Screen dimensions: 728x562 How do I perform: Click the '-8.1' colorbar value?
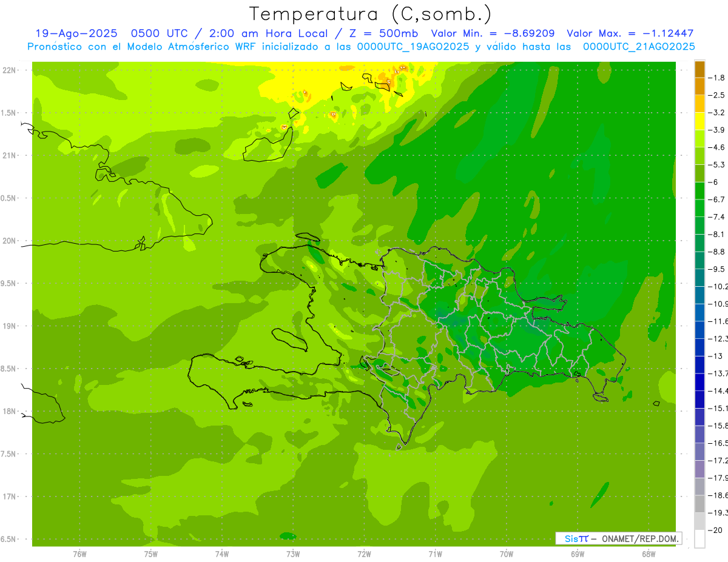coord(716,234)
